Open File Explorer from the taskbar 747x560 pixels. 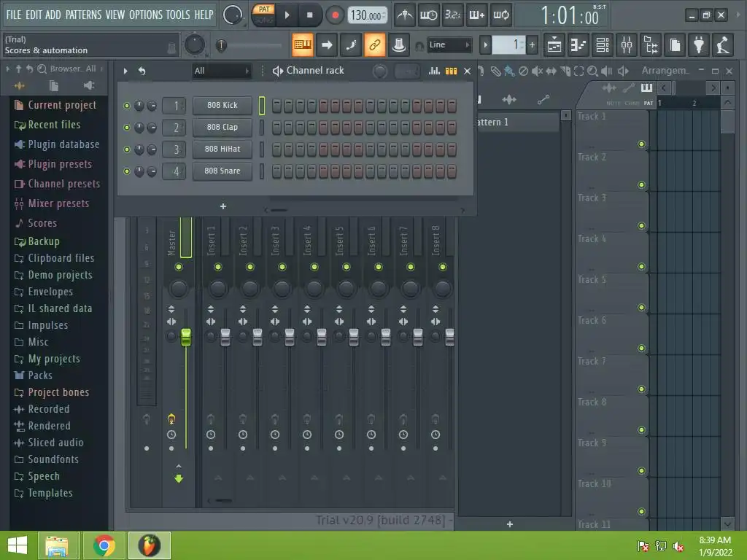click(56, 545)
